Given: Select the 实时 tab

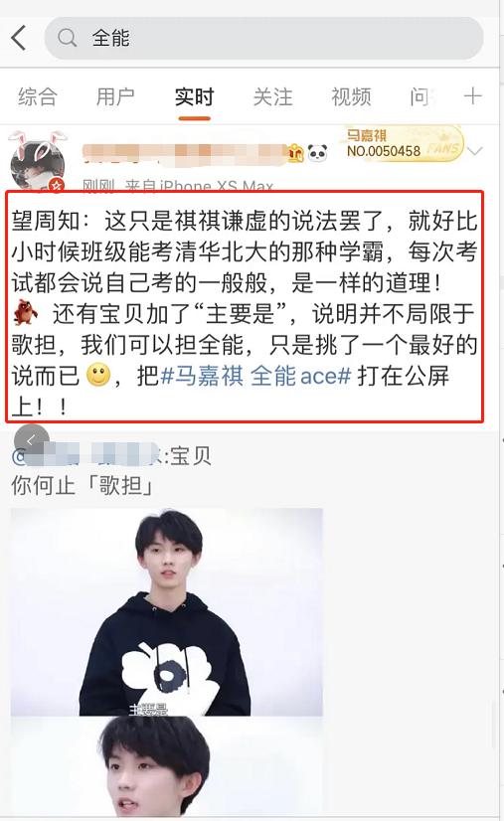Looking at the screenshot, I should tap(195, 96).
